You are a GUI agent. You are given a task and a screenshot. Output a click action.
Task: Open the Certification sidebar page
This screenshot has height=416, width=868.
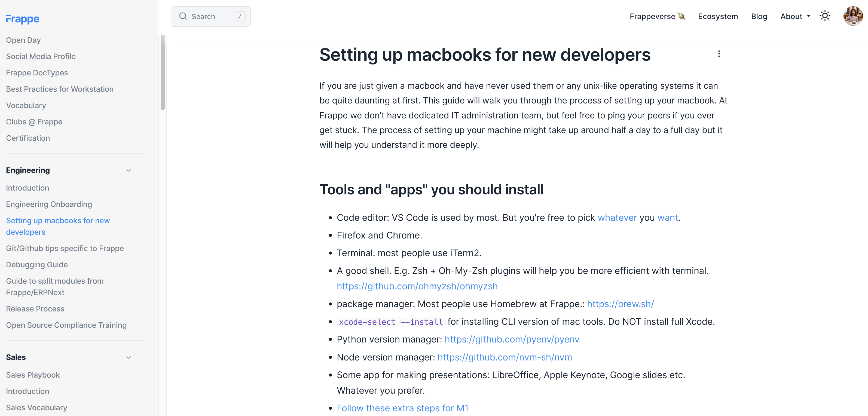[x=28, y=138]
